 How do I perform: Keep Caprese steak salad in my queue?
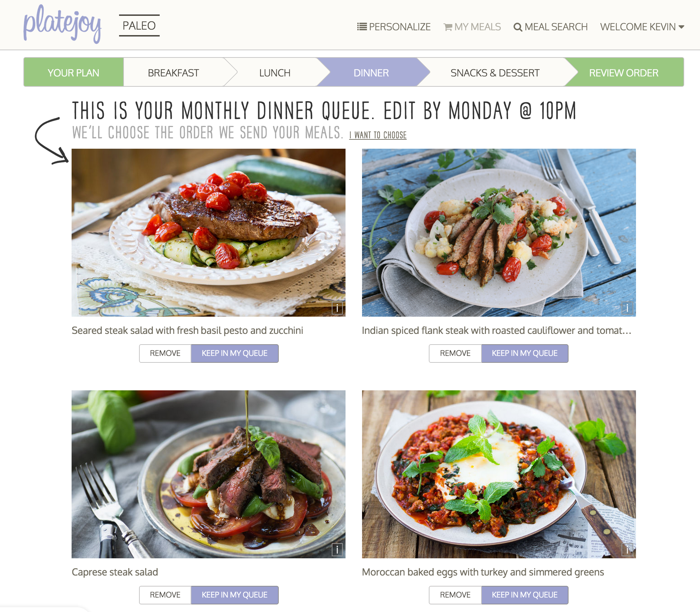235,595
